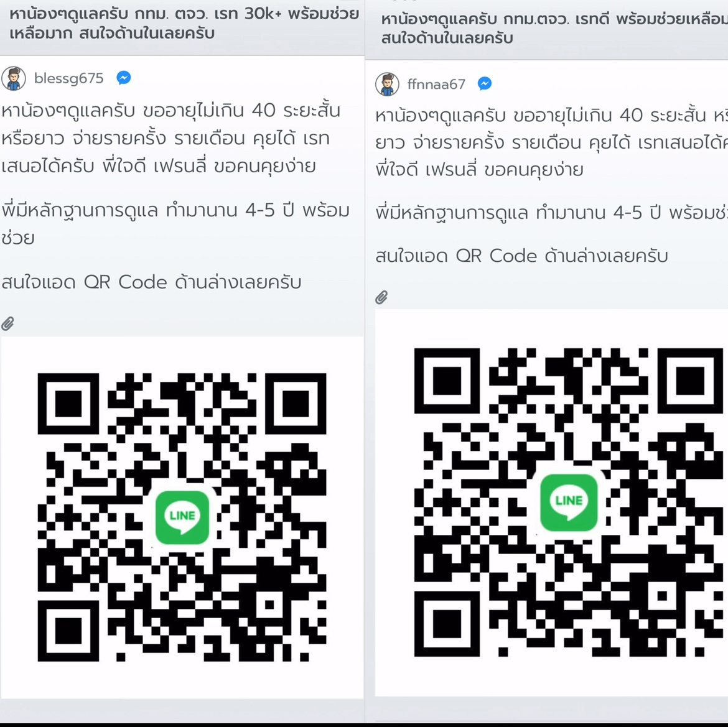Open the blessg675 username link
The width and height of the screenshot is (728, 727).
[x=68, y=78]
